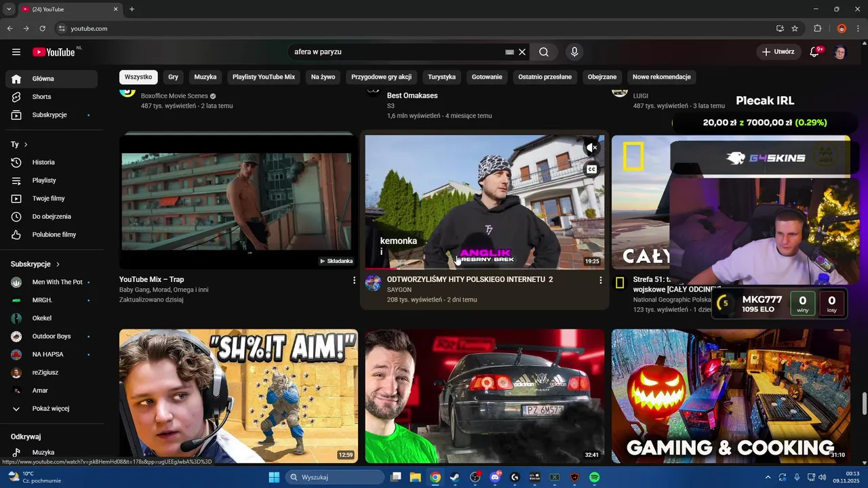Viewport: 868px width, 488px height.
Task: Open the YouTube Mix – Trap thumbnail
Action: click(239, 202)
